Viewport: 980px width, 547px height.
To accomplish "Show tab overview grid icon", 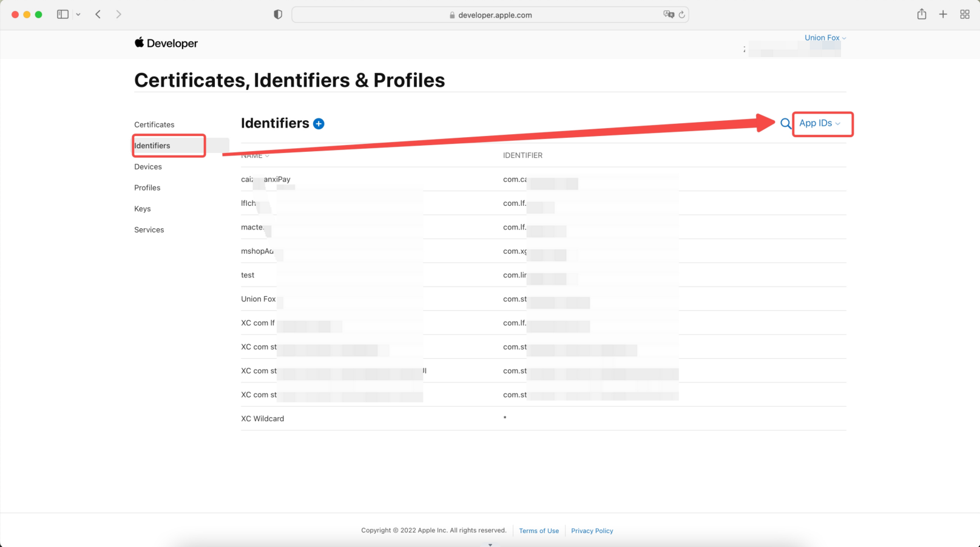I will (x=965, y=14).
